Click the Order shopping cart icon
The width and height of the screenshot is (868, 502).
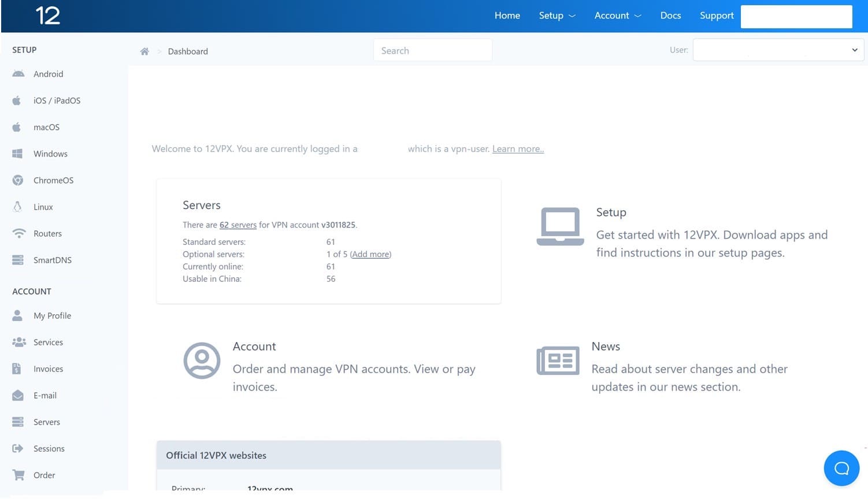point(18,475)
